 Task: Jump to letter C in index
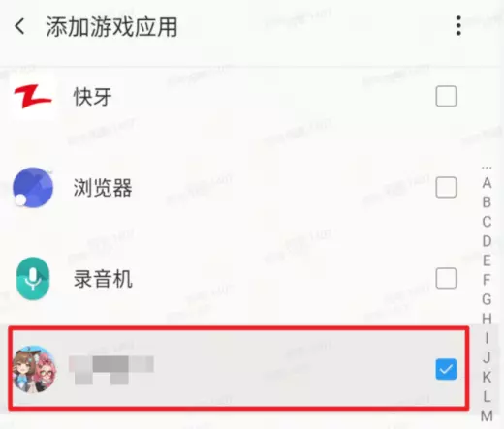coord(487,222)
